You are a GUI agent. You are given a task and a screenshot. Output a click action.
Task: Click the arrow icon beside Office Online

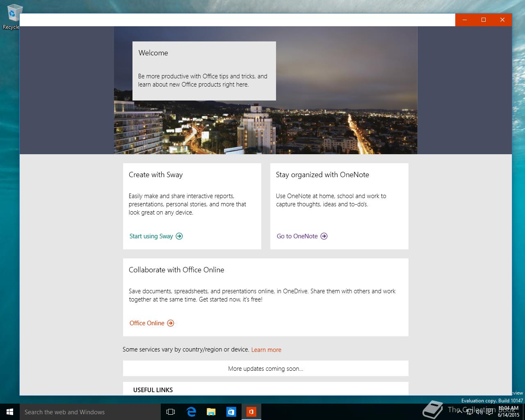[x=171, y=323]
